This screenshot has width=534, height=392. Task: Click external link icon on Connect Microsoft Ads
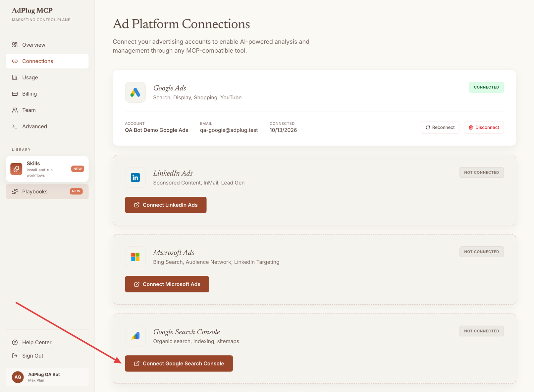pyautogui.click(x=137, y=284)
